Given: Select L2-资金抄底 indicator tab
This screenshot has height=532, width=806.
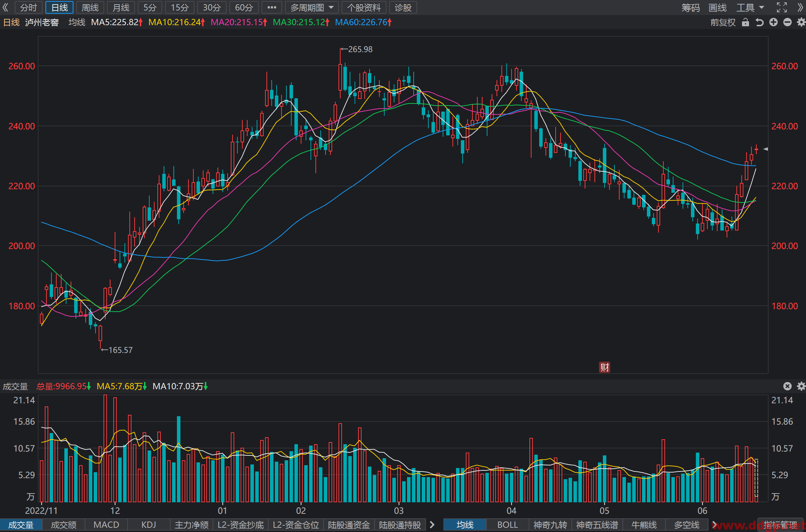Looking at the screenshot, I should point(241,525).
